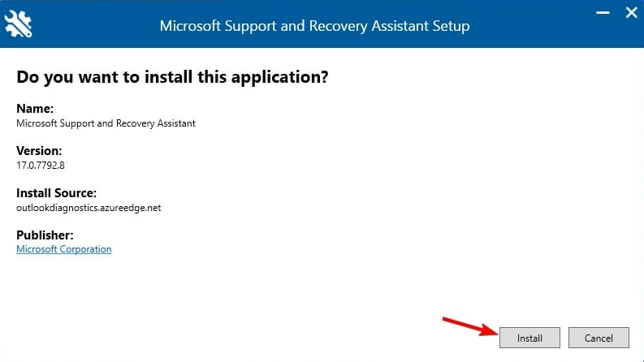The image size is (644, 362).
Task: Click the word 'application?' in the heading
Action: point(280,78)
